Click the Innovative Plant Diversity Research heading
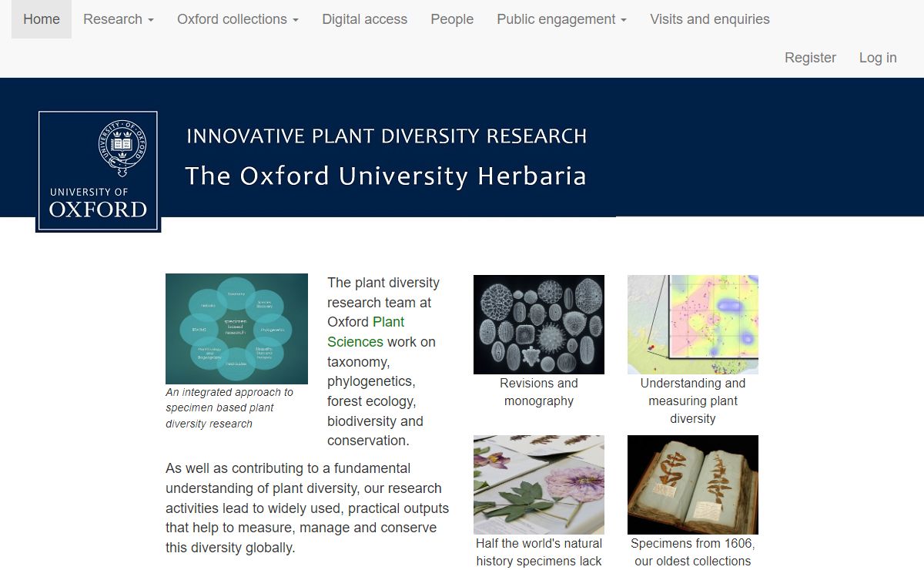 [387, 137]
